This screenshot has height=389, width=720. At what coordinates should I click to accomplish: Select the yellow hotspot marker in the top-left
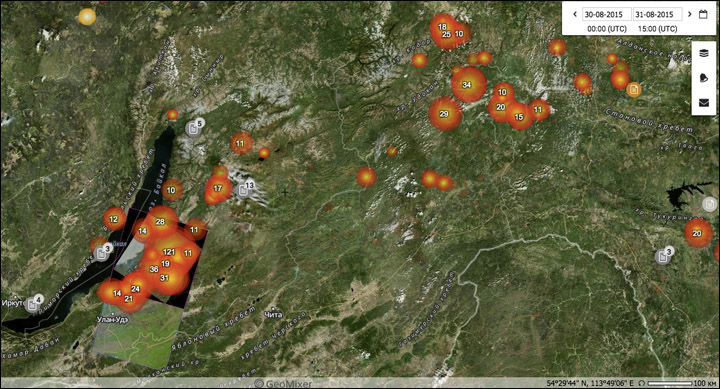(x=87, y=17)
